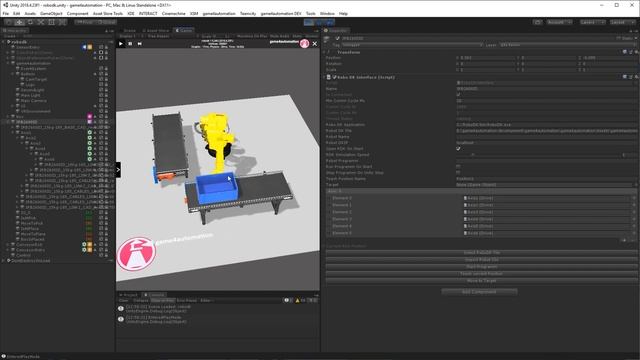Toggle the Static checkbox in Inspector
Screen dimensions: 640x360
pos(619,38)
